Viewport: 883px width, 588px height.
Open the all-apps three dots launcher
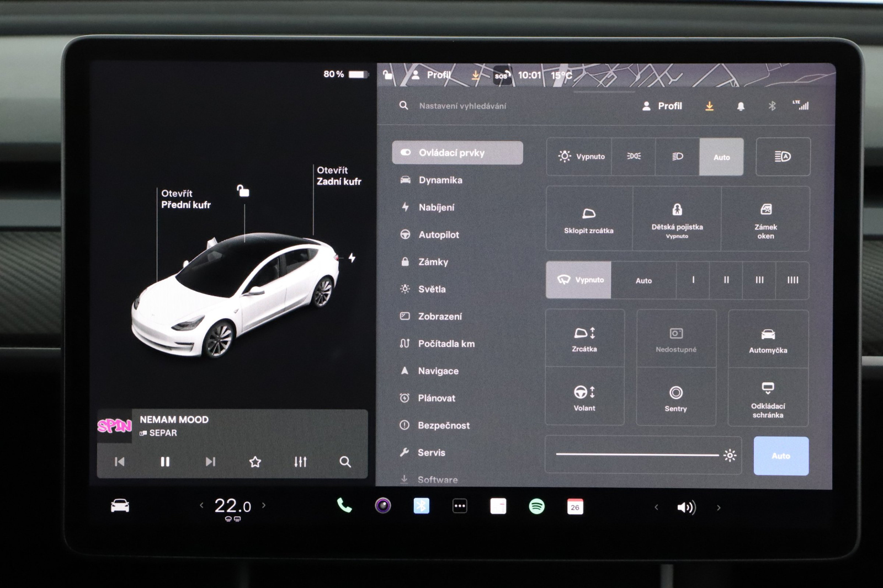pos(460,506)
